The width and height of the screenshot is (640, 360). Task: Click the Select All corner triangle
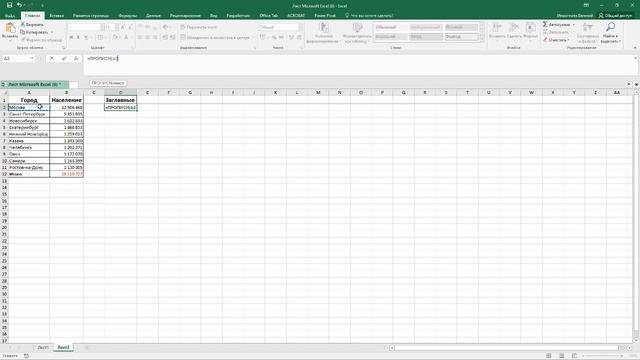point(4,93)
